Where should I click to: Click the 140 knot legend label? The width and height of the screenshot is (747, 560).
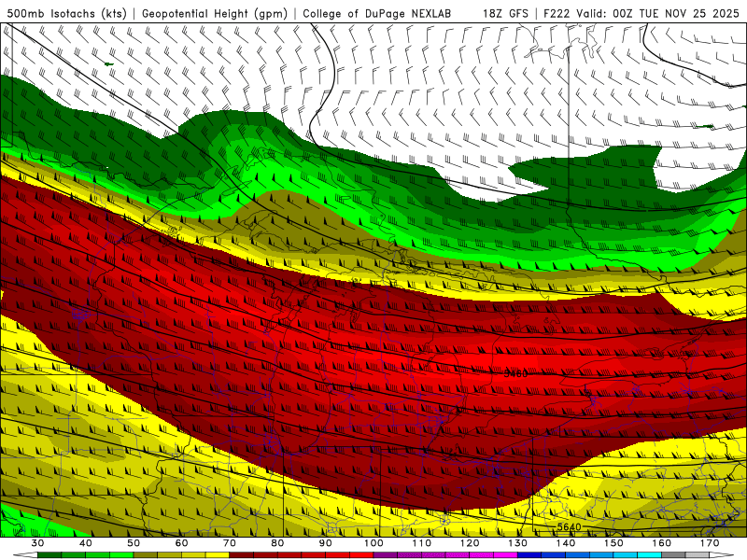click(566, 543)
